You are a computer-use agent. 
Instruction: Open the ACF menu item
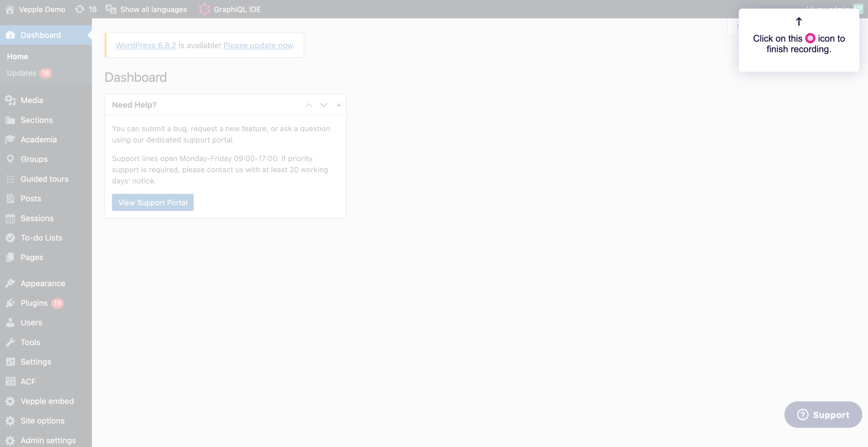46,382
